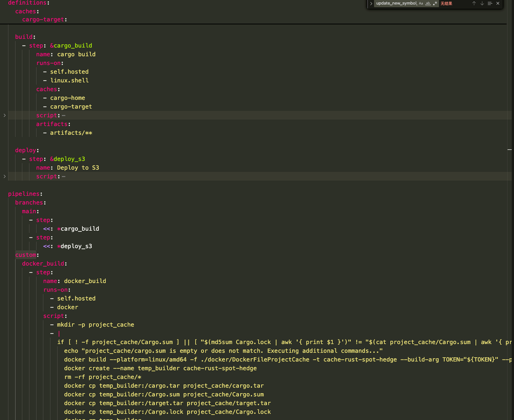Toggle Match Whole Word option
514x420 pixels.
click(x=428, y=4)
